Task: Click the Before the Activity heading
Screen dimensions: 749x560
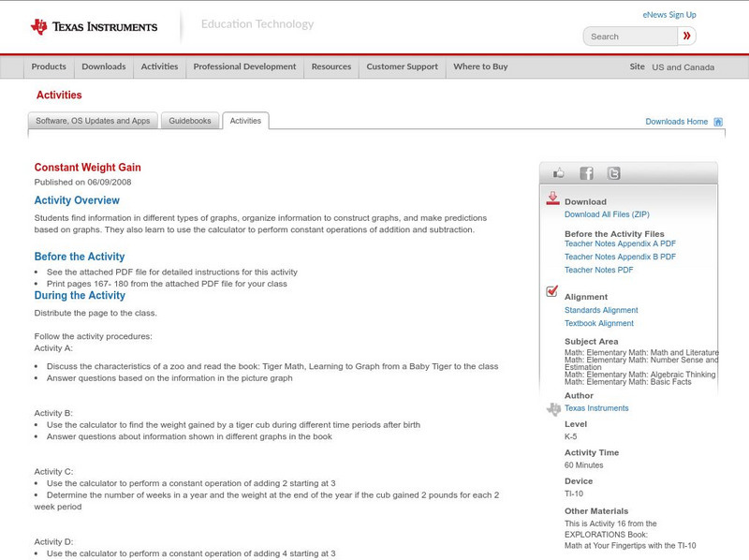Action: coord(80,257)
